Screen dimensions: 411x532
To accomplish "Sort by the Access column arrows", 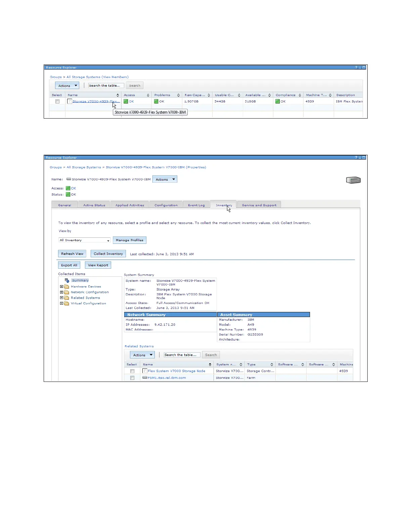I will (x=148, y=95).
